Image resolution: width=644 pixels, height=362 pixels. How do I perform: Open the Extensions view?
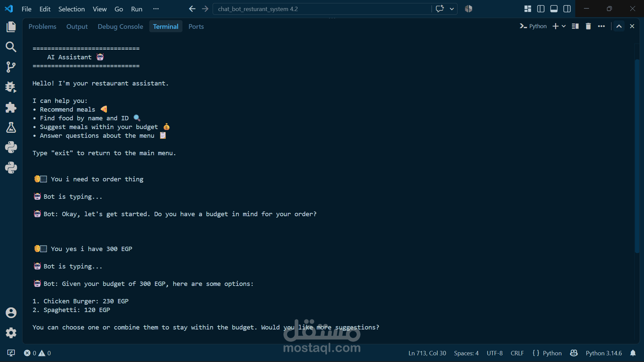coord(11,107)
